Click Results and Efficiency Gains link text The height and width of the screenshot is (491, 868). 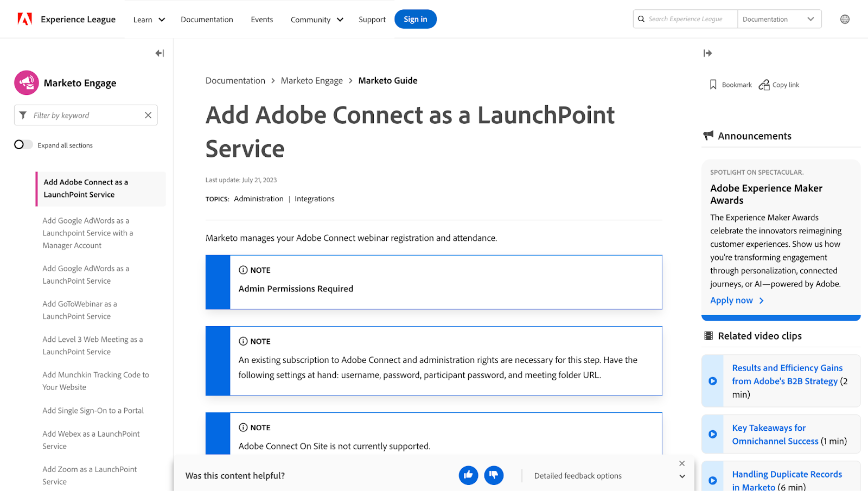pyautogui.click(x=787, y=374)
